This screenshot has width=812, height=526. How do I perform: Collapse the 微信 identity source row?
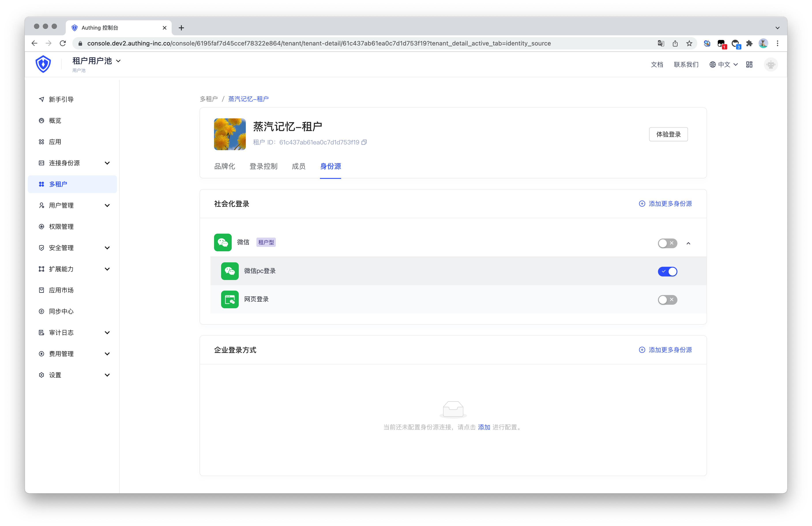tap(688, 243)
